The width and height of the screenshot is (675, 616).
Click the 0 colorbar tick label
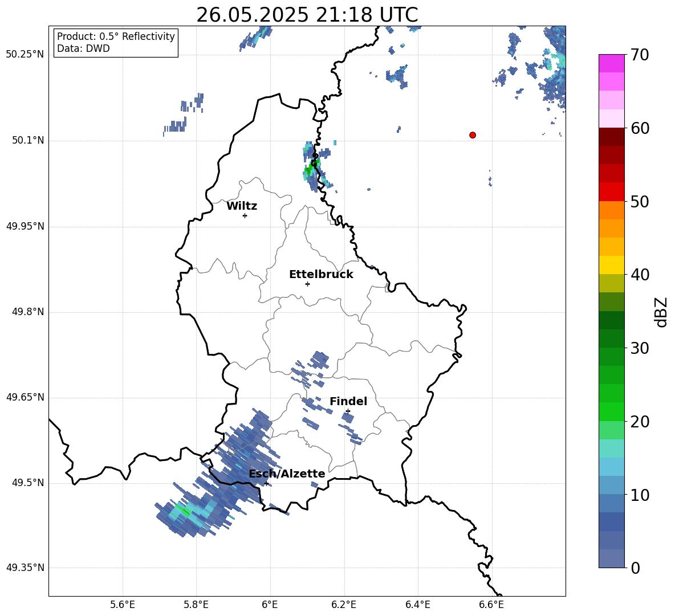click(x=635, y=568)
